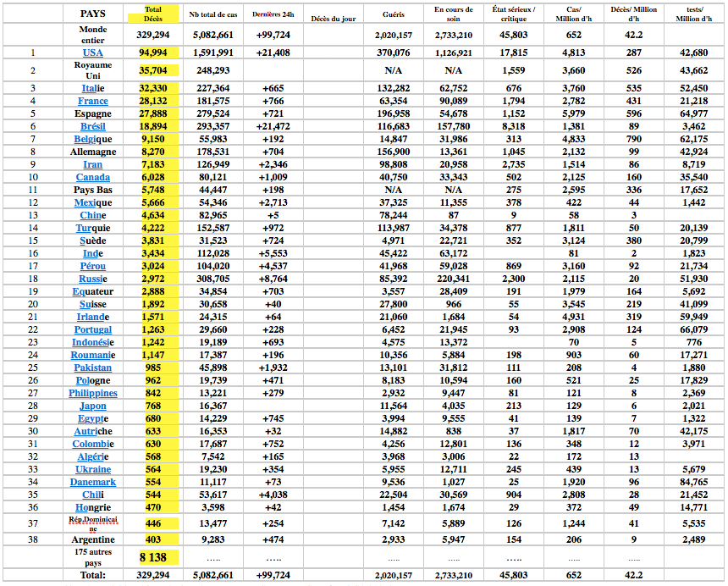Click the Philippines link
The image size is (728, 586).
pyautogui.click(x=92, y=393)
